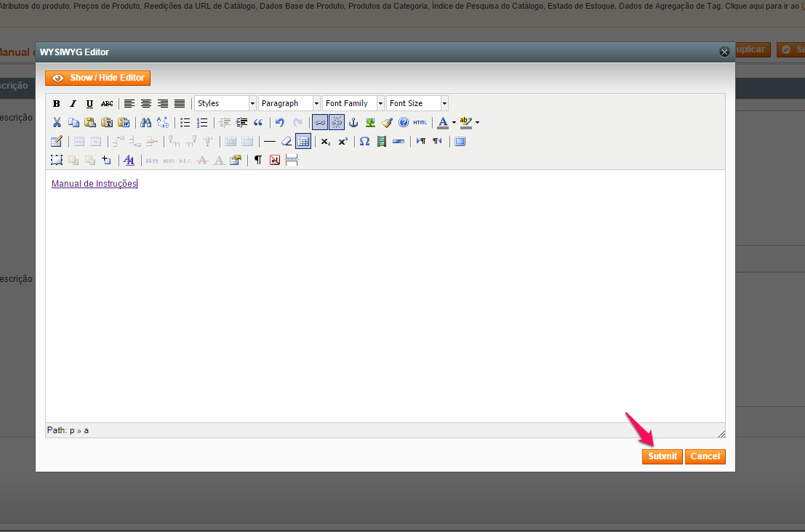Insert embedded media film icon
The image size is (805, 532).
382,141
